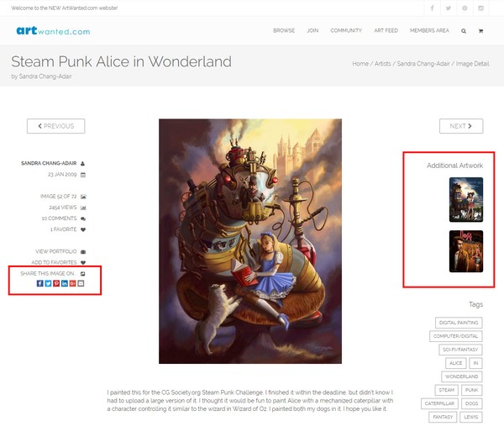Select the Computer/Digital tag
504x437 pixels.
(x=456, y=336)
